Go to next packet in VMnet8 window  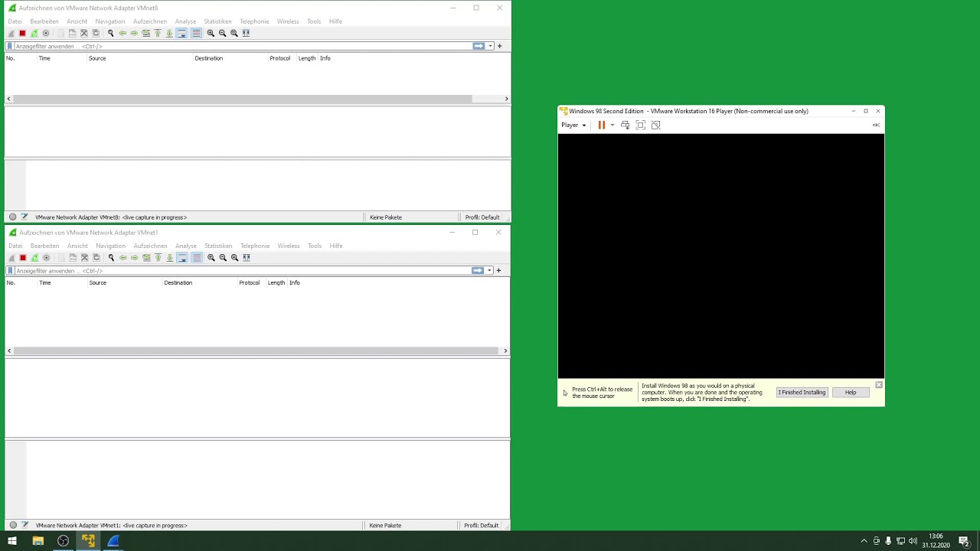click(x=134, y=33)
